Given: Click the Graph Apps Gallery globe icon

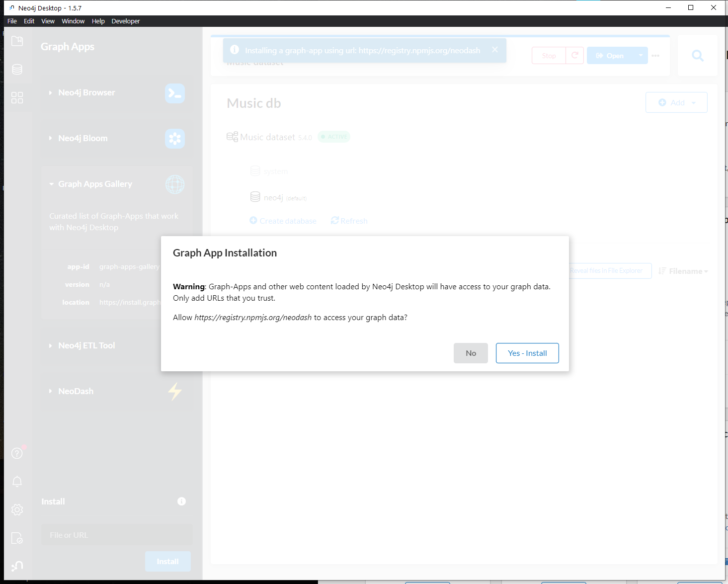Looking at the screenshot, I should point(174,184).
